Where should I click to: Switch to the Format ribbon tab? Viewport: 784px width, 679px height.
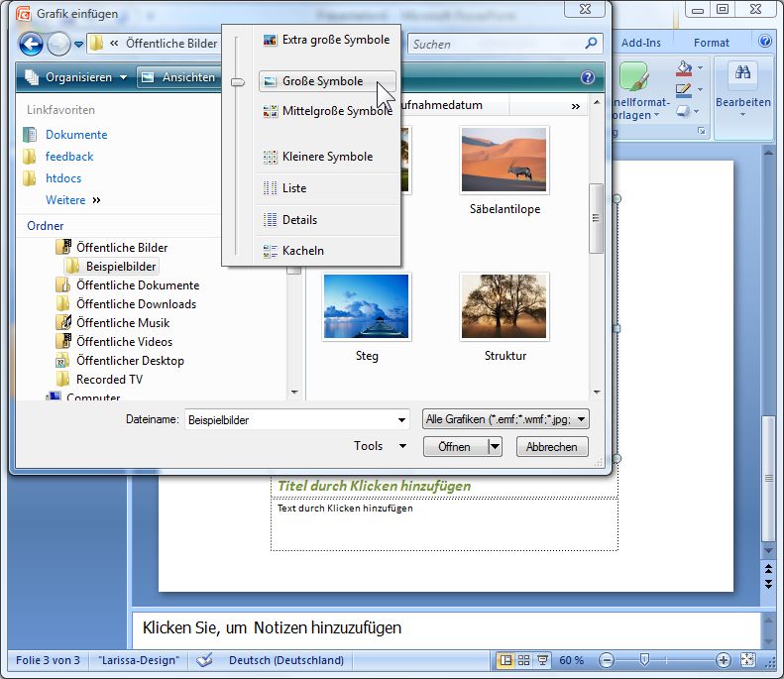pyautogui.click(x=711, y=43)
